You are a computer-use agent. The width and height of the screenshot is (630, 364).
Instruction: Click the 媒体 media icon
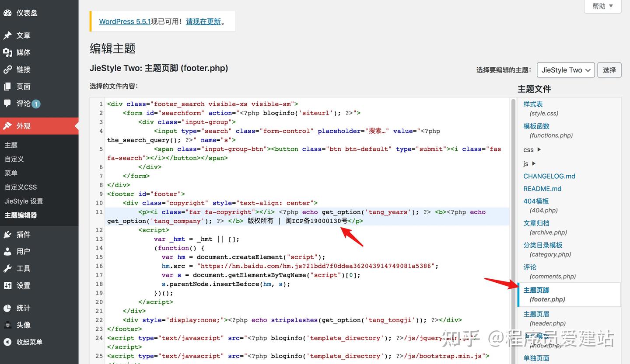click(x=7, y=52)
